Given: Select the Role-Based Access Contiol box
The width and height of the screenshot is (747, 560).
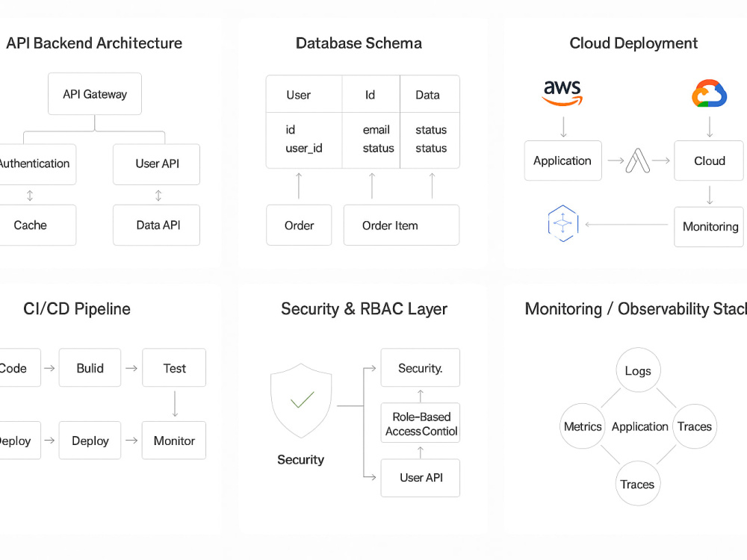Looking at the screenshot, I should [x=420, y=423].
